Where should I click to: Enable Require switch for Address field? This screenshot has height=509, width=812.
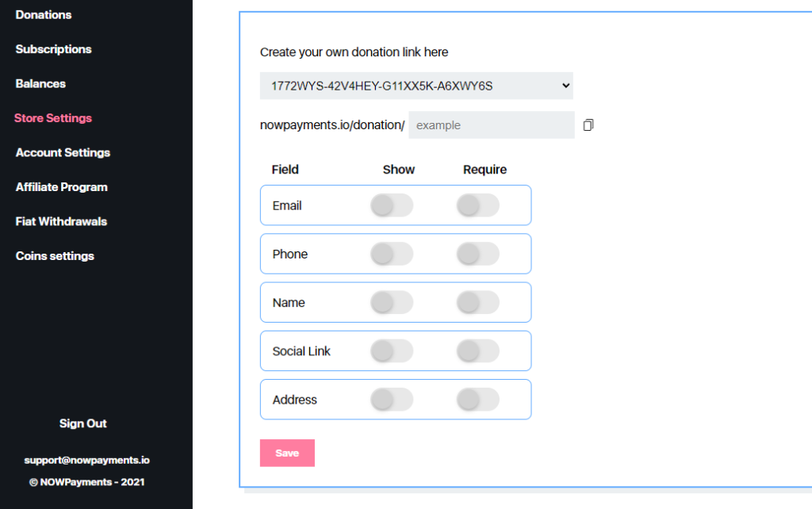(478, 400)
